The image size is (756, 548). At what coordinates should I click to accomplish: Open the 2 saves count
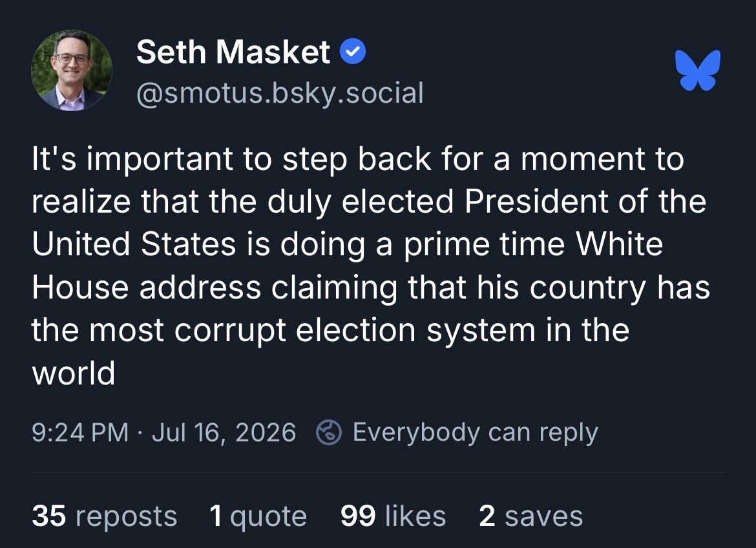coord(531,516)
